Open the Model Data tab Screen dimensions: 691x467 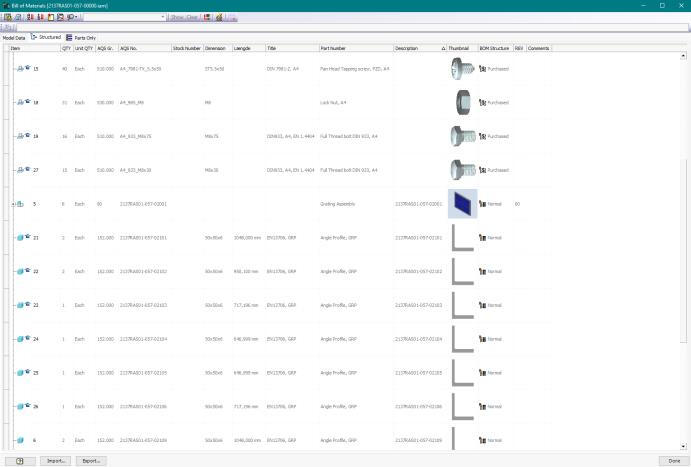14,37
